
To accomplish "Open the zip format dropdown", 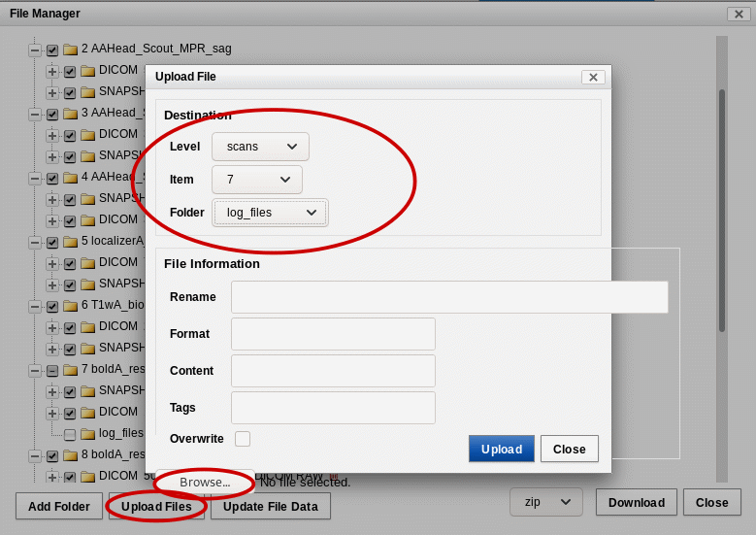I will pos(545,502).
